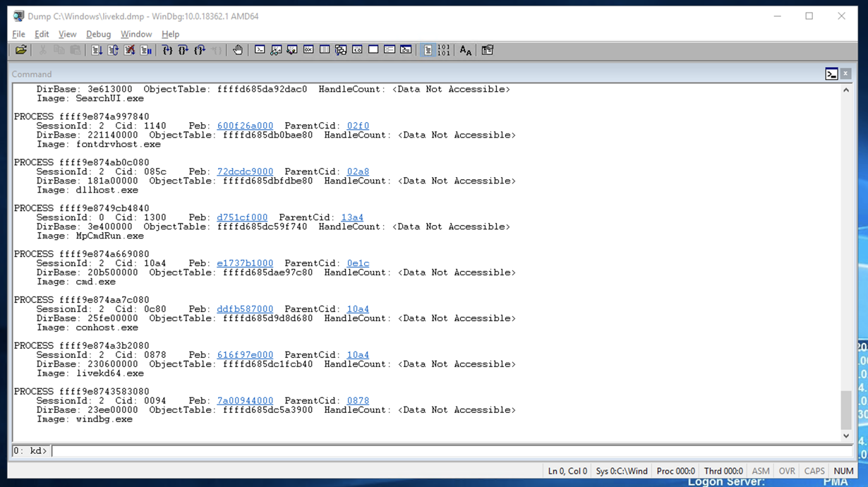
Task: Toggle Source mode on toolbar icon
Action: [x=428, y=50]
